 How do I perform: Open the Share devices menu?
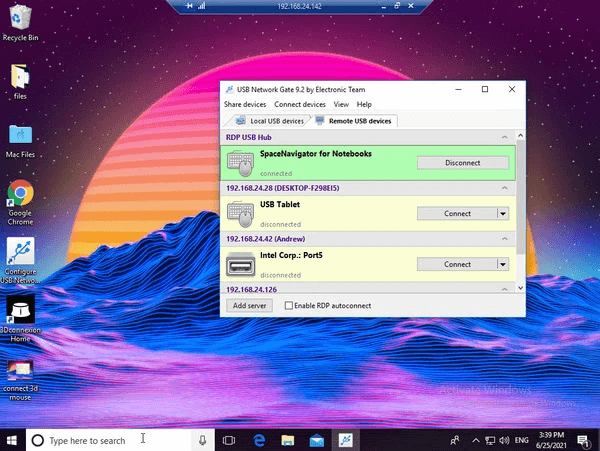pos(245,104)
